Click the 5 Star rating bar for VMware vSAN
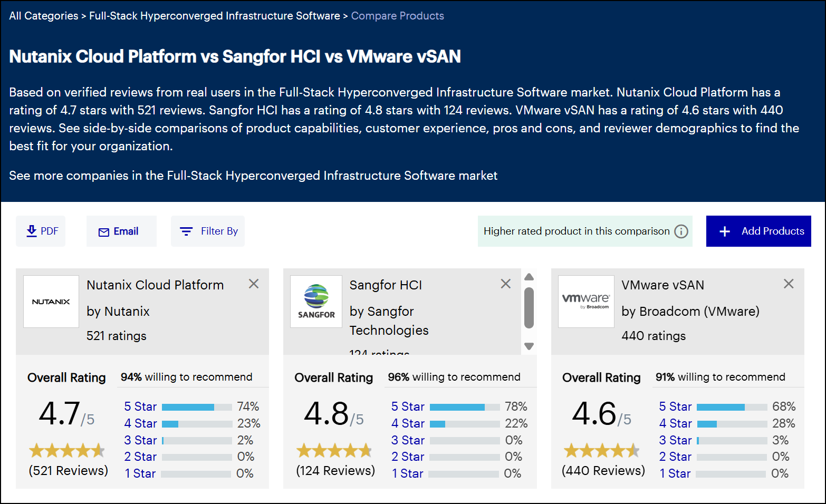Viewport: 826px width, 504px height. point(732,407)
